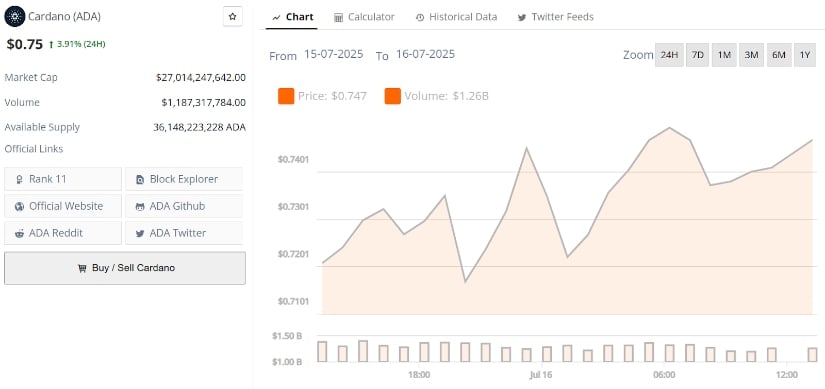Click the 06:00 time axis label
This screenshot has height=389, width=825.
coord(664,375)
